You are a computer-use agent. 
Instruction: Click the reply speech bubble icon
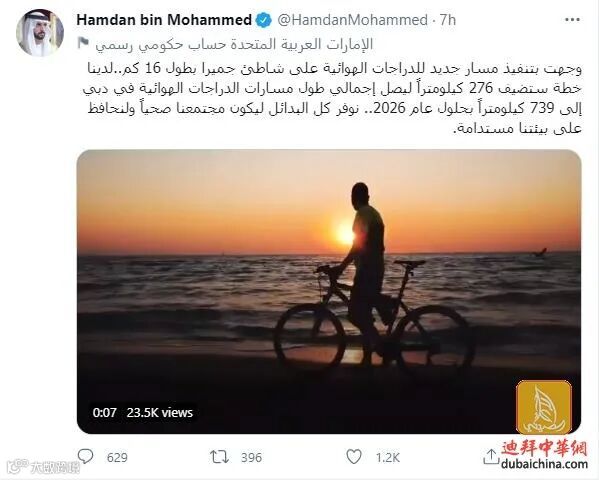click(85, 457)
